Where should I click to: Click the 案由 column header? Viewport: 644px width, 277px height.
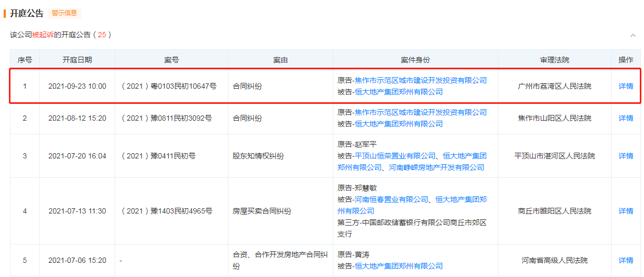[280, 60]
